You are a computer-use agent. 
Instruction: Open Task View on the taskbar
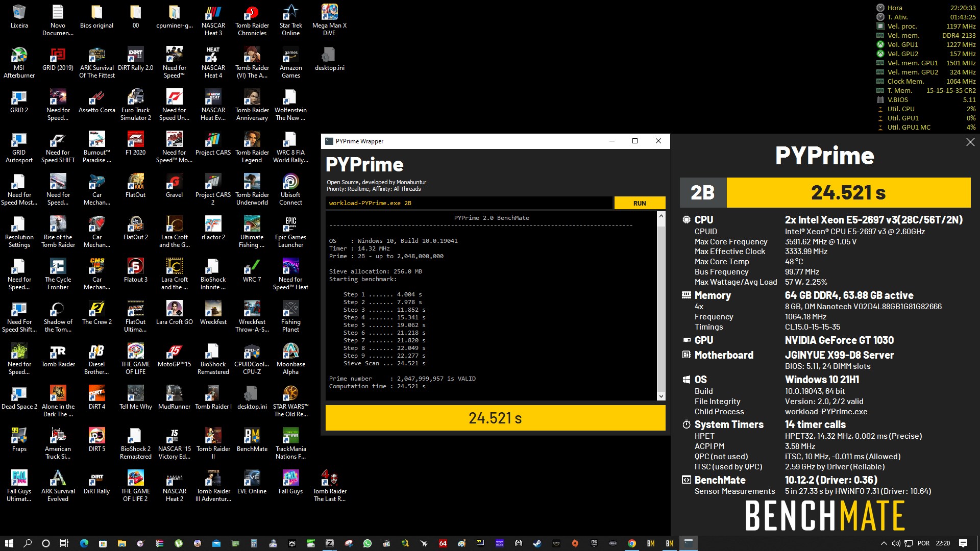(x=64, y=543)
